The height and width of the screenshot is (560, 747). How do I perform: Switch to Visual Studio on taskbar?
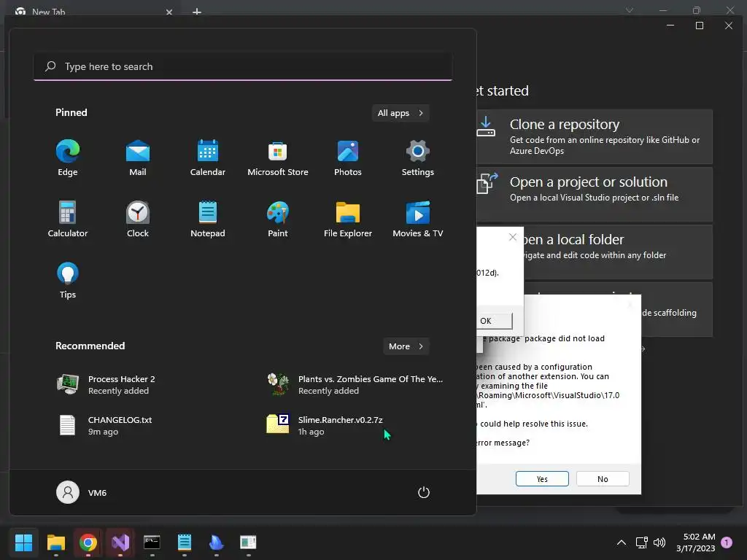[x=120, y=542]
